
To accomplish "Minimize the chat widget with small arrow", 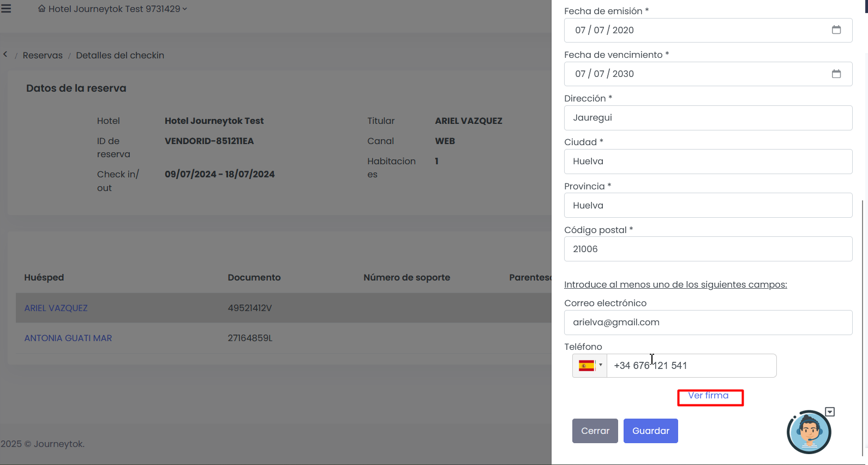I will pos(830,412).
